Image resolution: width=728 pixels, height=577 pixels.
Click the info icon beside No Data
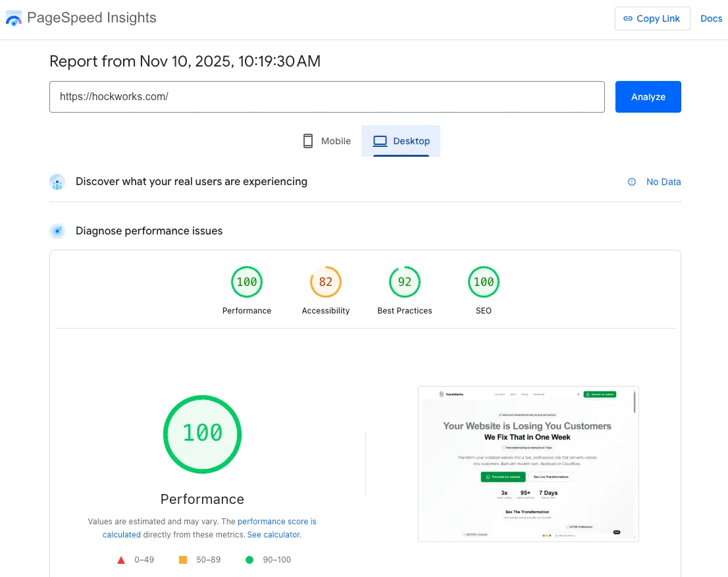(x=632, y=182)
